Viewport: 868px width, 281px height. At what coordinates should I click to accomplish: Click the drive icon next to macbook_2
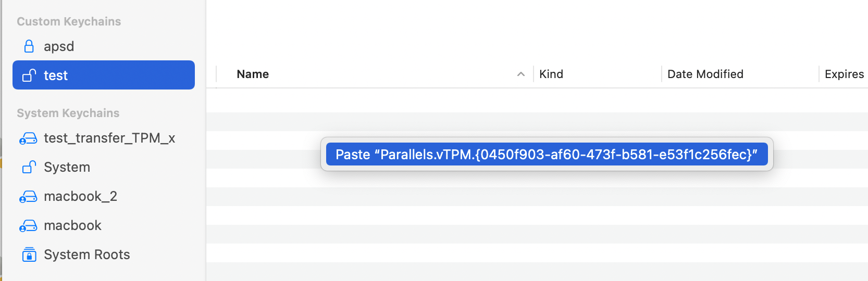(28, 197)
